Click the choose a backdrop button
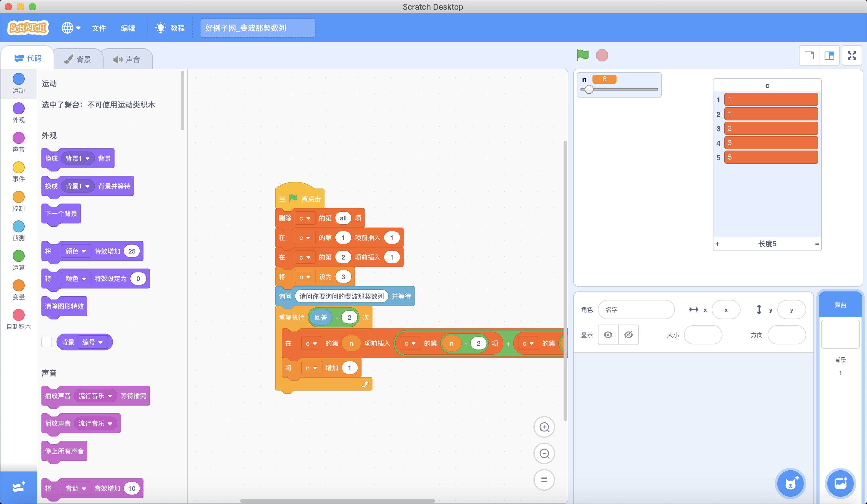The height and width of the screenshot is (504, 867). point(841,483)
